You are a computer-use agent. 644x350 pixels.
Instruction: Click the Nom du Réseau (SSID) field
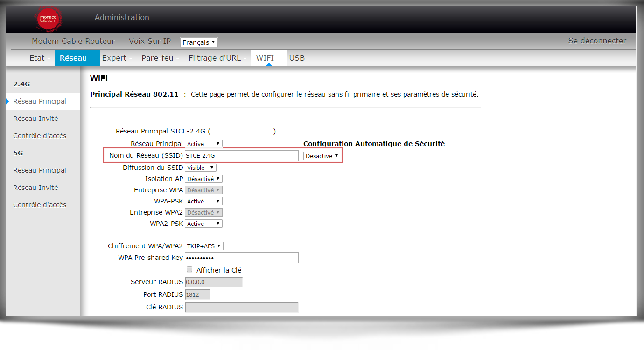coord(242,155)
